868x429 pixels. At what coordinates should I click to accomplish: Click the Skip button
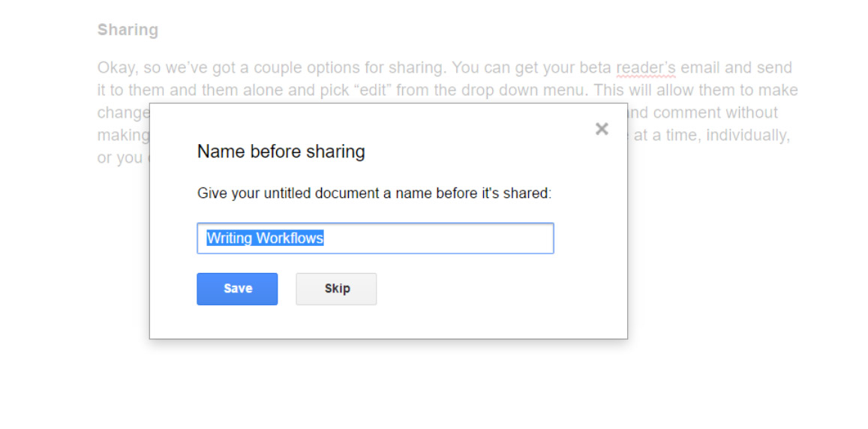pos(337,289)
